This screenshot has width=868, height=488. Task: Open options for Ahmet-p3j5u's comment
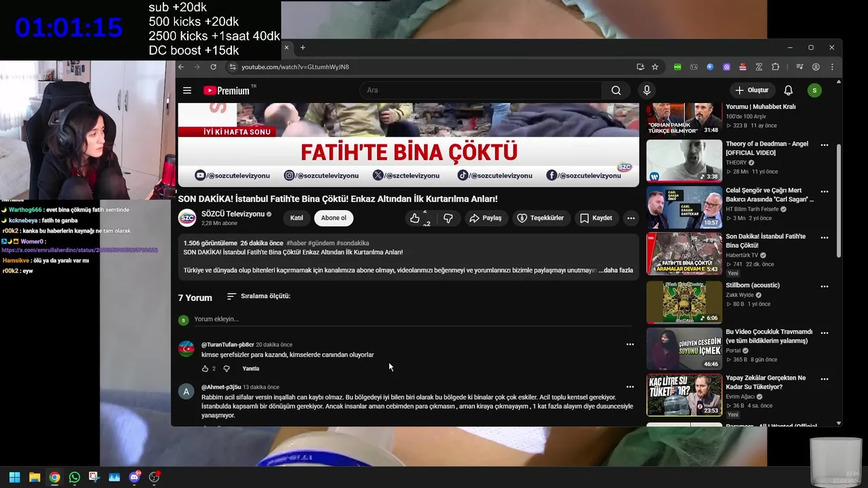tap(630, 387)
